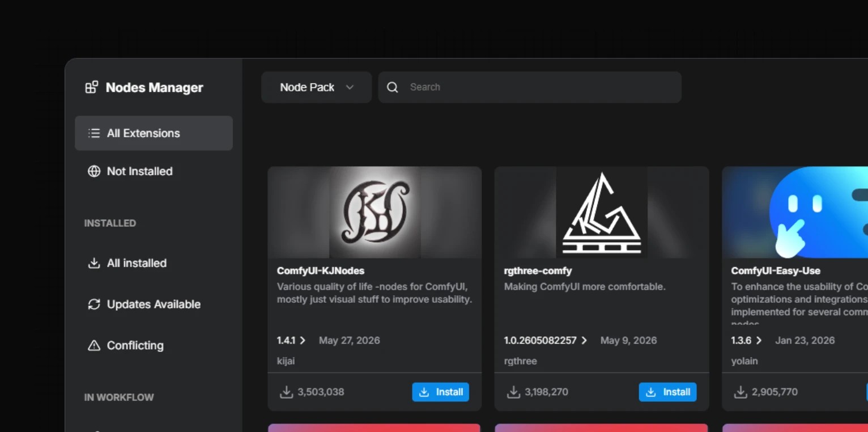Click the Not Installed globe icon
Image resolution: width=868 pixels, height=432 pixels.
pos(94,171)
